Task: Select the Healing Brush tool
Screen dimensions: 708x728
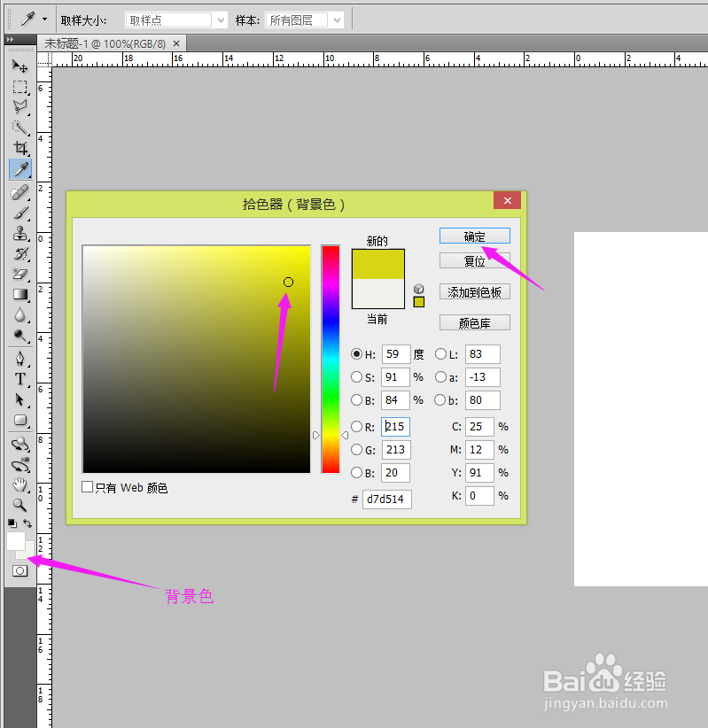Action: pyautogui.click(x=20, y=192)
